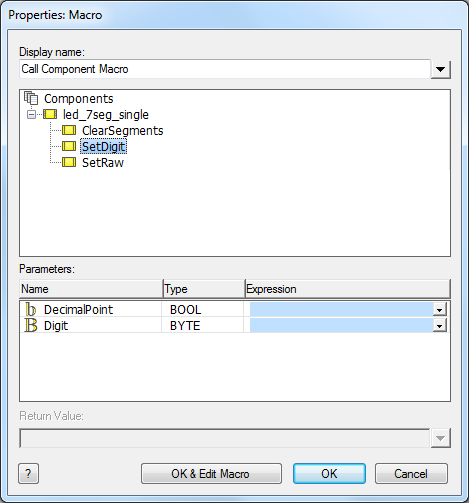Select the SetDigit tree entry
This screenshot has height=503, width=469.
point(103,147)
